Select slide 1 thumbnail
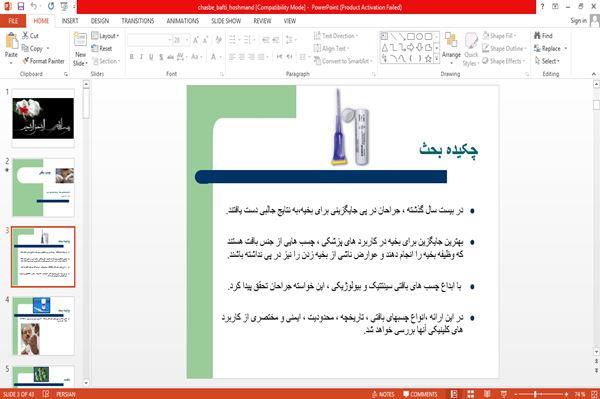Viewport: 600px width, 399px height. (43, 118)
